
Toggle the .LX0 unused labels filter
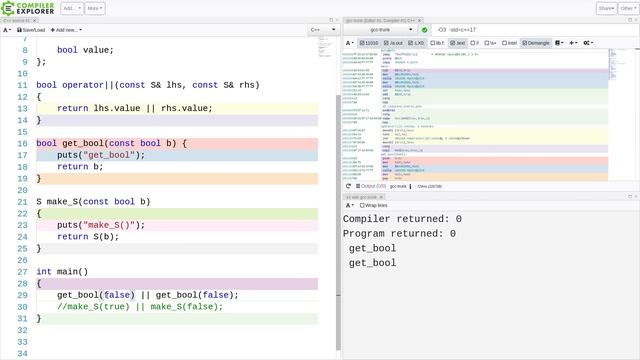[x=416, y=43]
